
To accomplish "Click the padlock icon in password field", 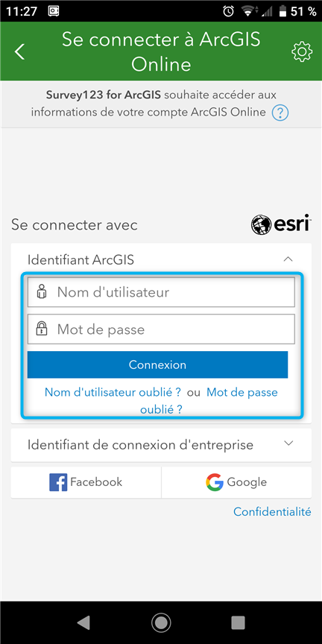I will (x=42, y=329).
